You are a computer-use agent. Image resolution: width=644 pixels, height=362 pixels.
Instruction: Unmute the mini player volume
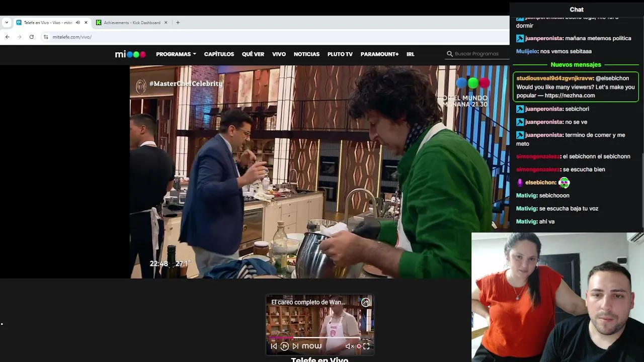pos(349,346)
